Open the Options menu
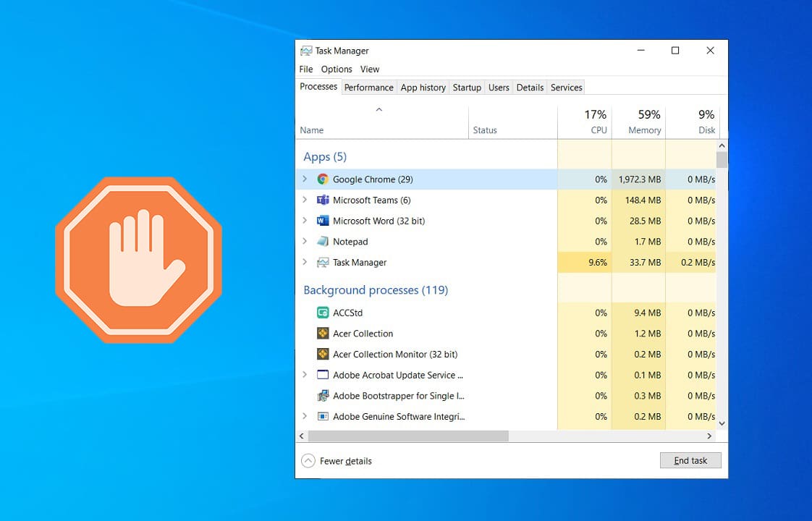812x521 pixels. point(336,69)
